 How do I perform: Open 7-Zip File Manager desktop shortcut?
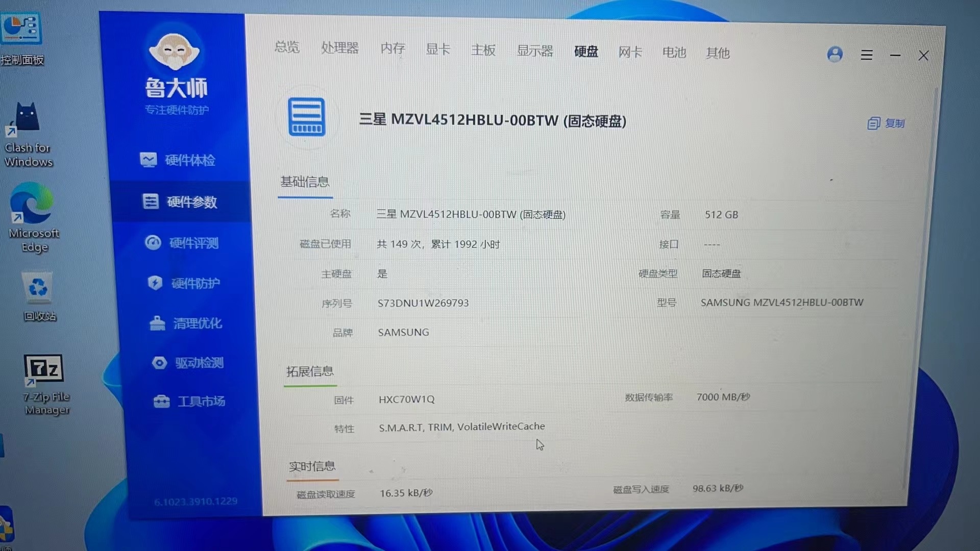tap(46, 385)
